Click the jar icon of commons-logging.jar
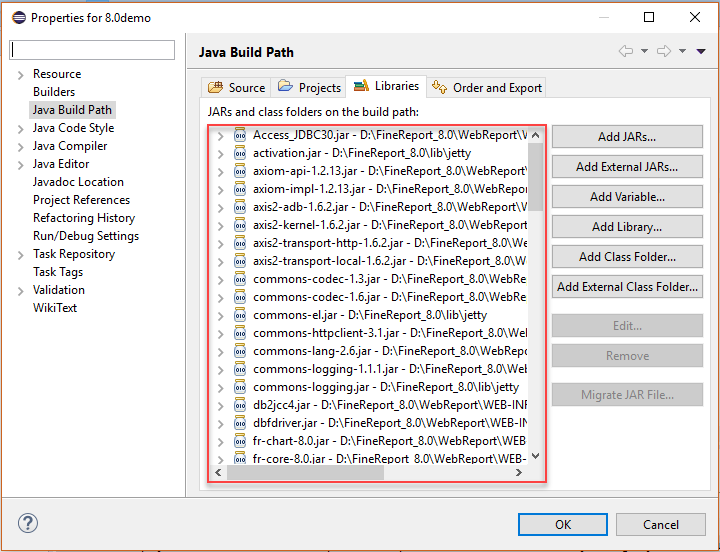The height and width of the screenshot is (552, 720). tap(240, 387)
